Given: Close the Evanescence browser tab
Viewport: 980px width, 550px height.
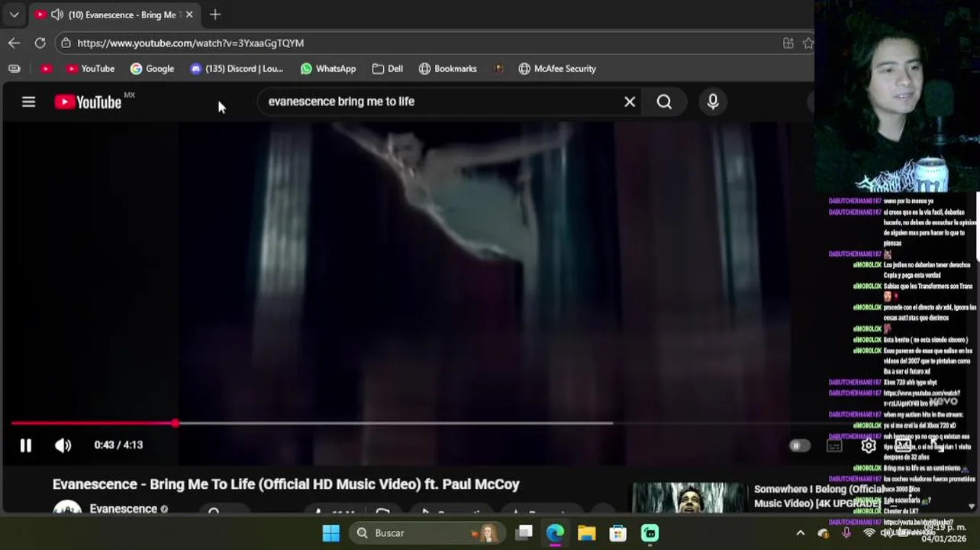Looking at the screenshot, I should (x=189, y=15).
